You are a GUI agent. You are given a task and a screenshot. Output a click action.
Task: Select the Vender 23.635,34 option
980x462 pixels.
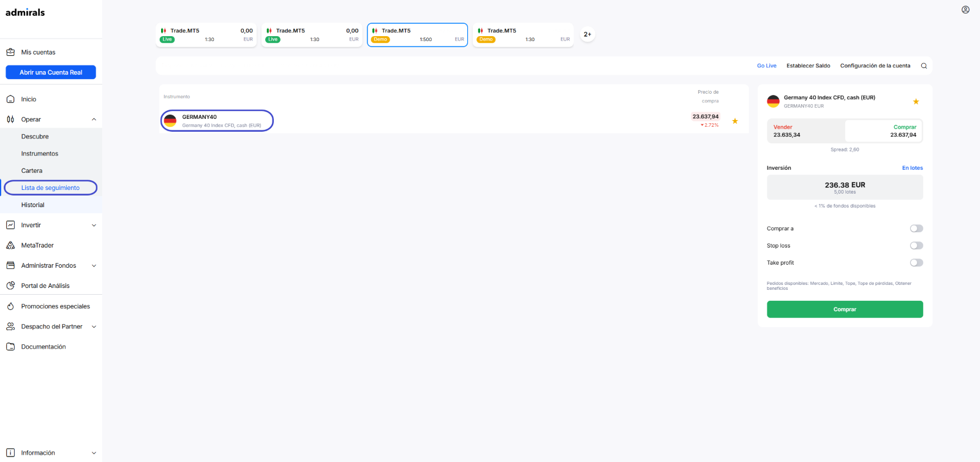coord(806,131)
